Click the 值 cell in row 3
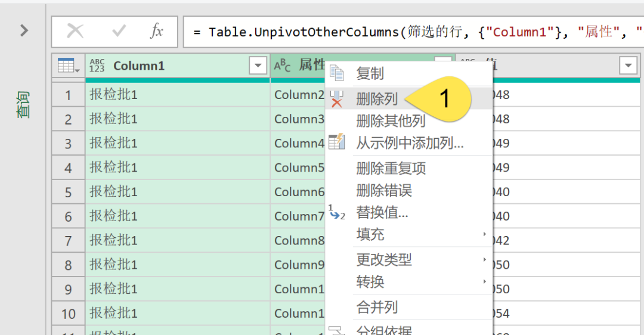This screenshot has width=644, height=335. (566, 143)
